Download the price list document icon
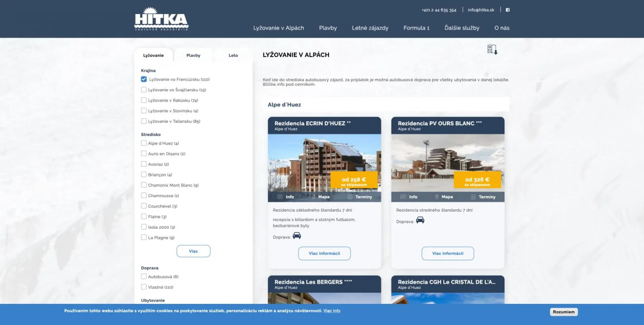 pyautogui.click(x=492, y=49)
